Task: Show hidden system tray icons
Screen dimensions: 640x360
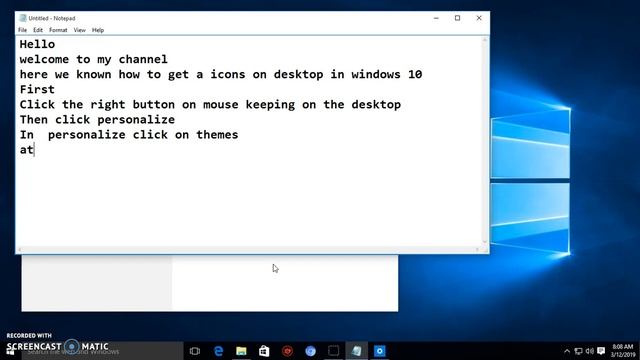Action: tap(567, 351)
